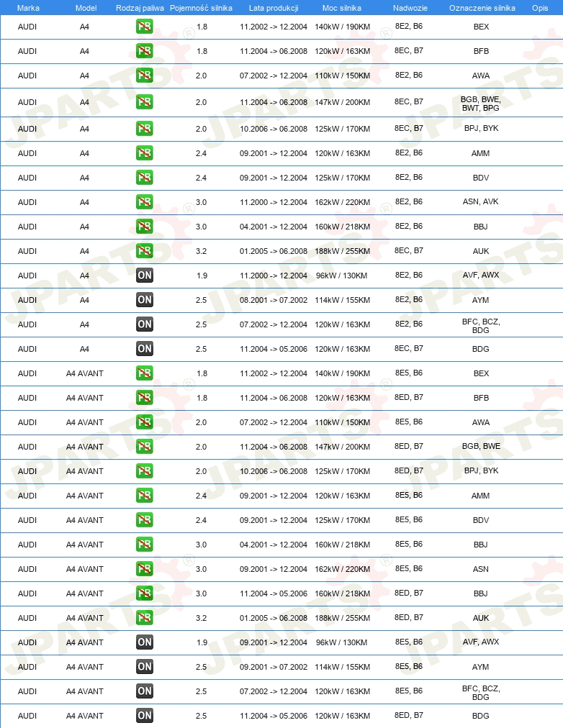Select production dates '09.2001 -> 07.2002'
Screen dimensions: 563x728
click(x=274, y=667)
